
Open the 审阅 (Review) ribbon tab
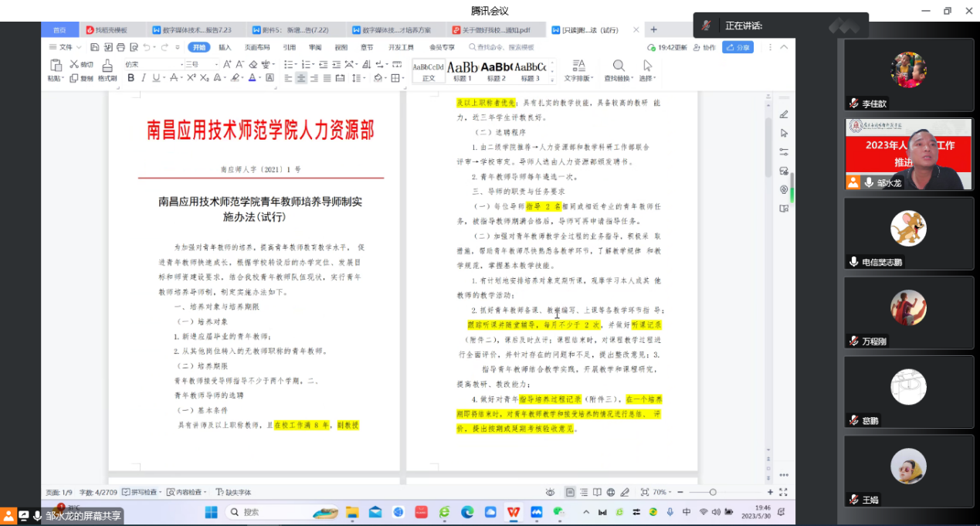click(315, 47)
